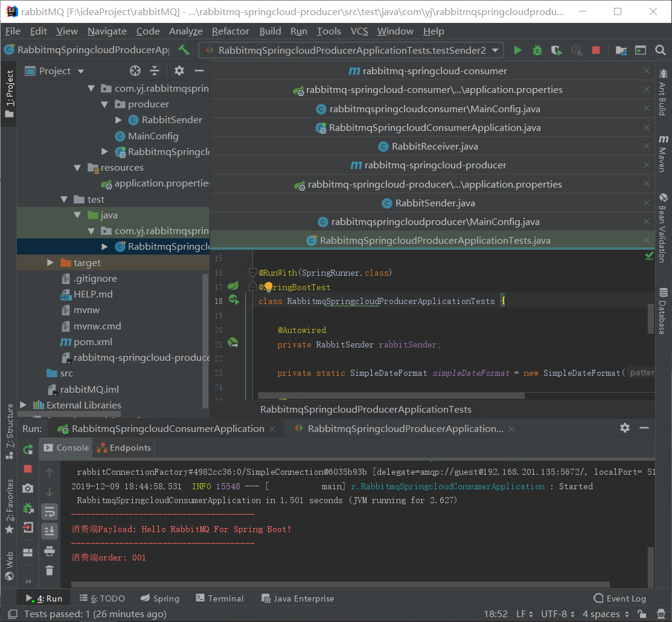Open UTF-8 encoding selector

(557, 614)
